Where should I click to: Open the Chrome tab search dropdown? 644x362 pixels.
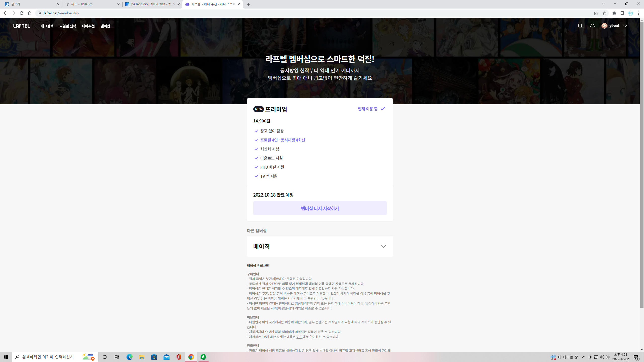pyautogui.click(x=603, y=4)
